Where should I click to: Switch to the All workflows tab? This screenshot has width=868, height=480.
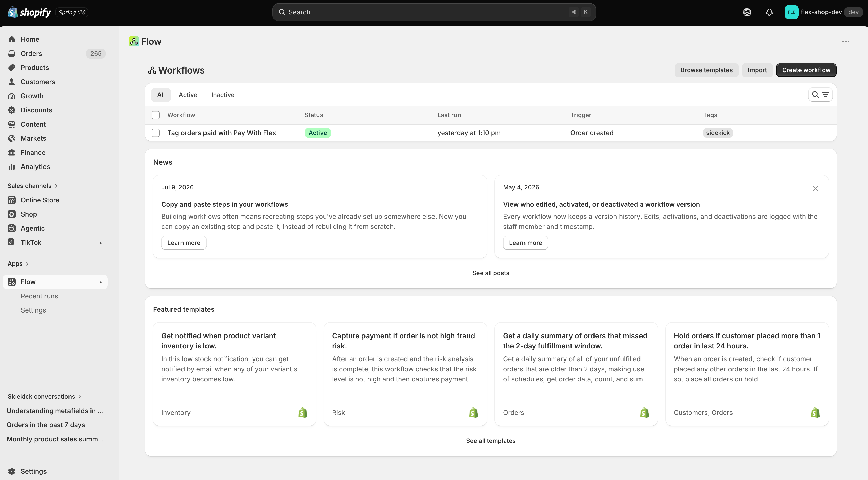point(161,95)
